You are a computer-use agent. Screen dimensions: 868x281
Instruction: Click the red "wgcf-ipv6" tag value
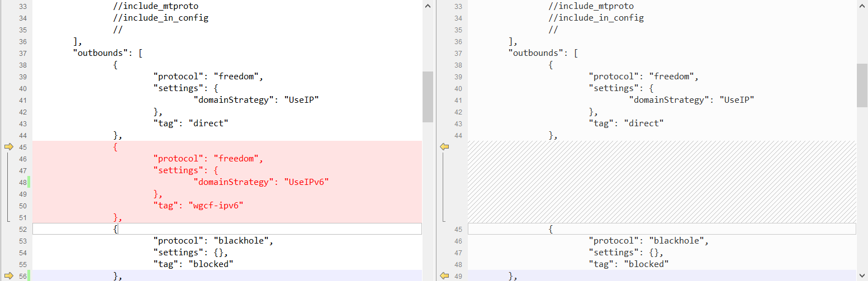[x=216, y=206]
